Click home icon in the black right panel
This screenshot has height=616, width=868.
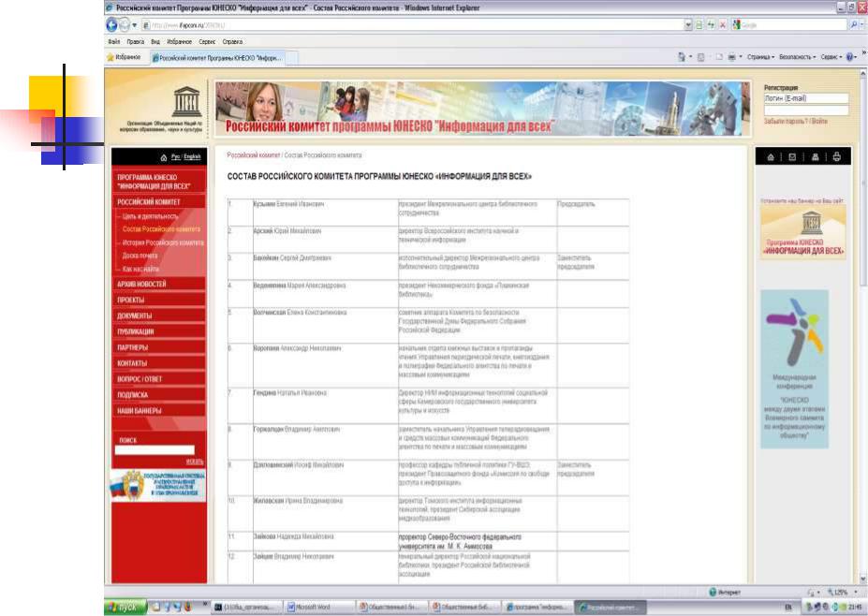pyautogui.click(x=771, y=157)
